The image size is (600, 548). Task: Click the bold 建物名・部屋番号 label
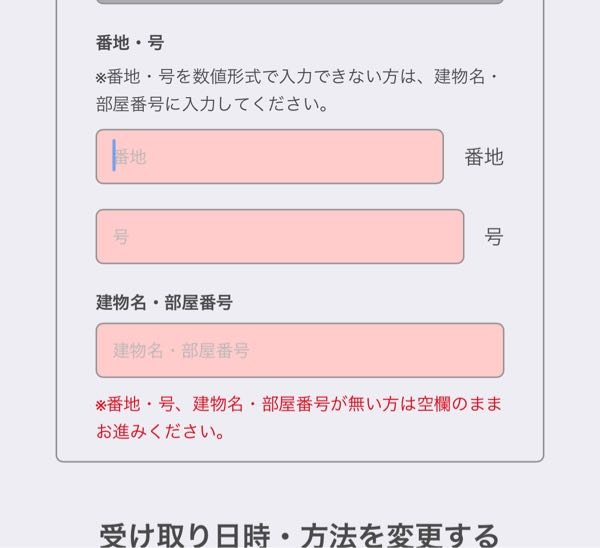tap(164, 302)
